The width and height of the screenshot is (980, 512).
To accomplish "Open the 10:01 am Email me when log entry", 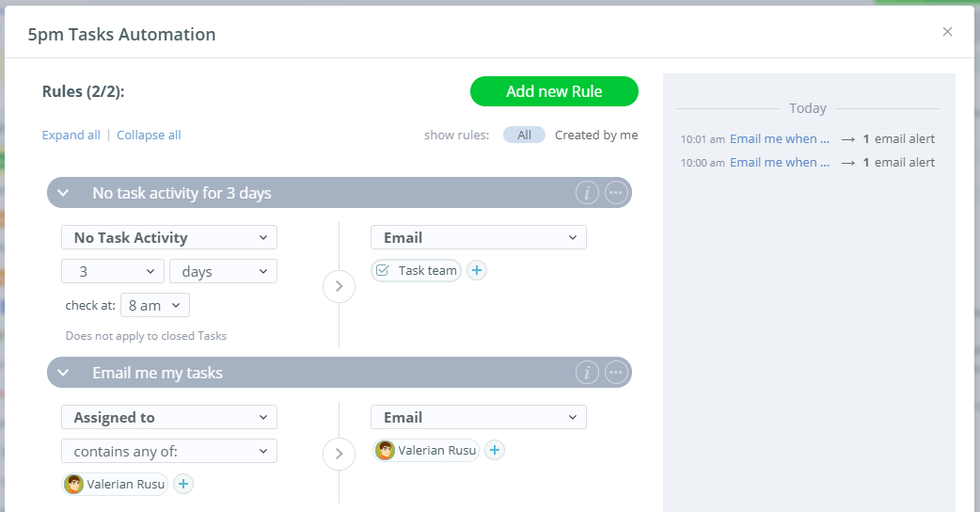I will (780, 138).
